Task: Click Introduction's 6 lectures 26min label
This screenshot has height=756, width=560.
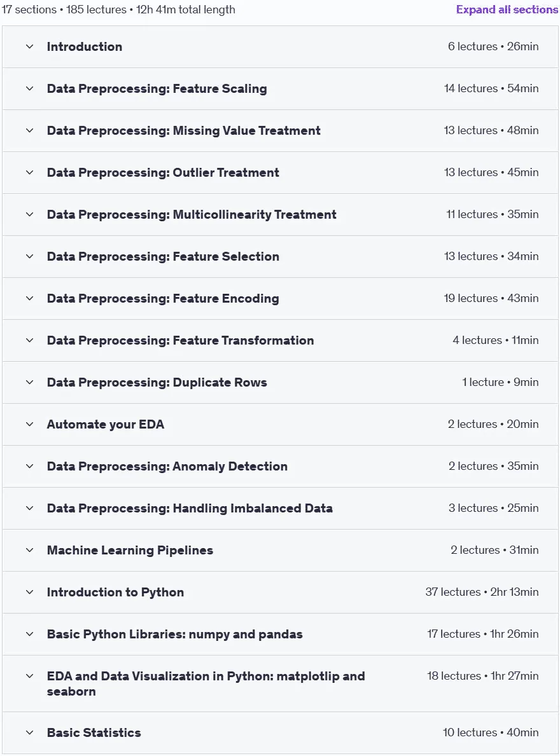Action: pyautogui.click(x=493, y=47)
